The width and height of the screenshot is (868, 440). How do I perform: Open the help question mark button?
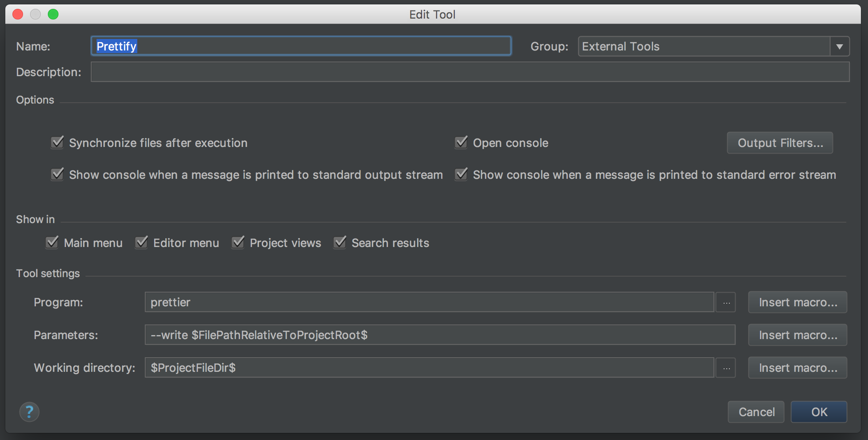[29, 412]
